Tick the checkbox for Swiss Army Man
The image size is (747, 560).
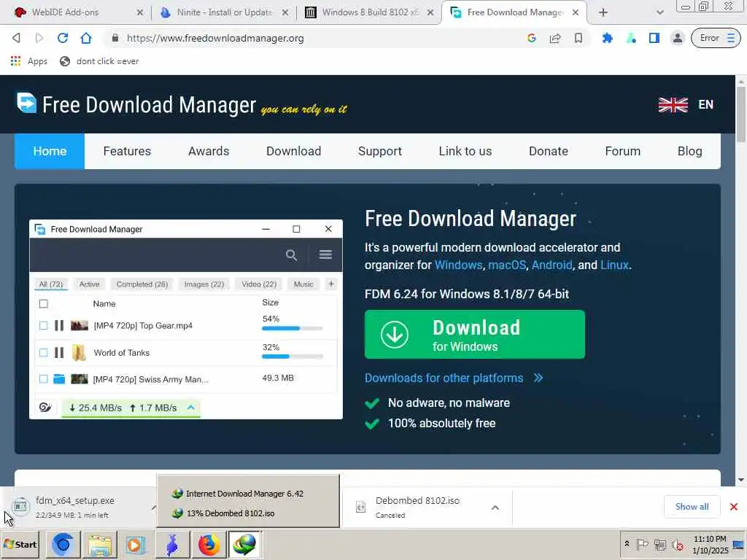pos(43,379)
